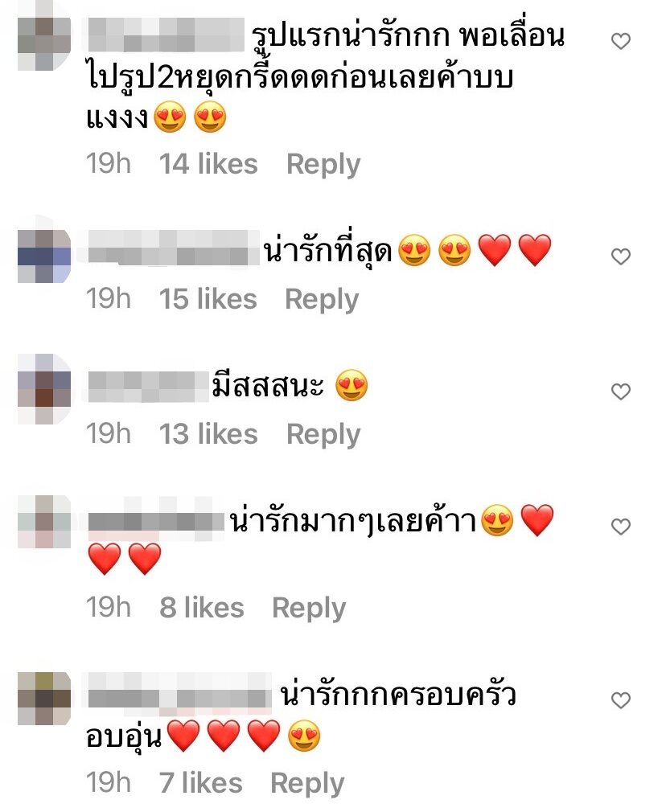View who liked: 8 likes
Screen dimensions: 666x812
click(x=202, y=608)
